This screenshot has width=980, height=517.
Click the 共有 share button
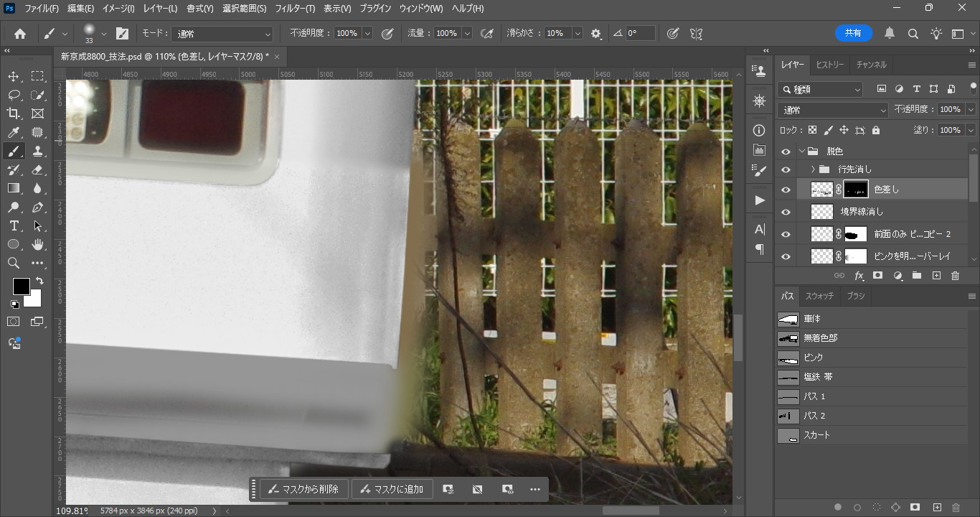coord(853,33)
